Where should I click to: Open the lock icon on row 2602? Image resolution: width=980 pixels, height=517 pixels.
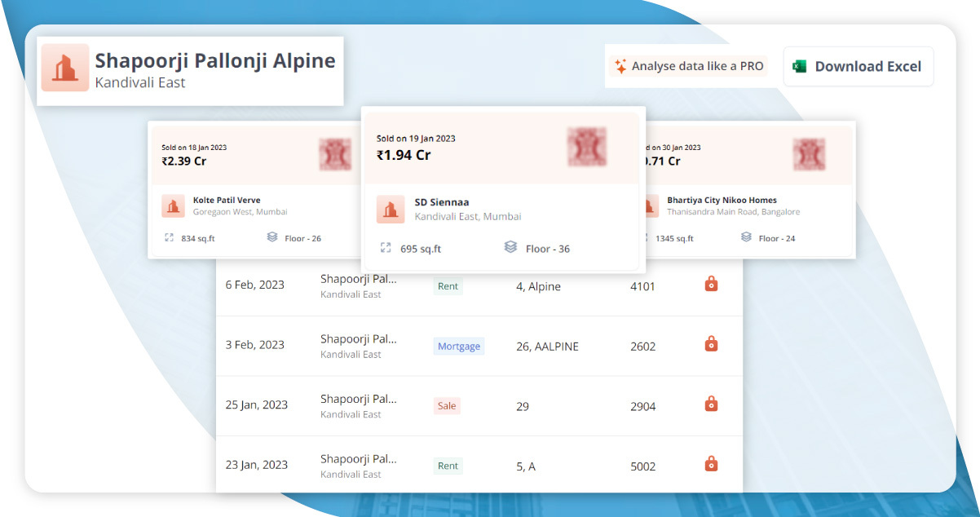(711, 343)
